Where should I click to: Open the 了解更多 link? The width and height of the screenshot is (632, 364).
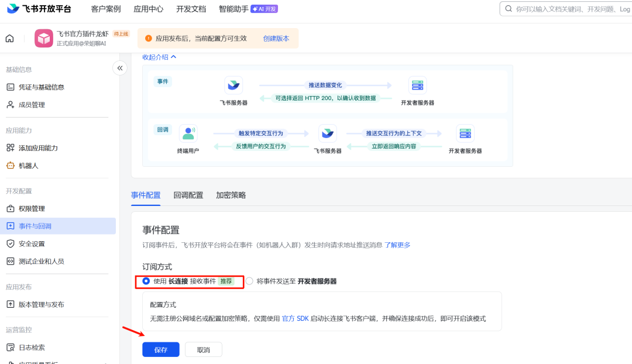[x=397, y=245]
